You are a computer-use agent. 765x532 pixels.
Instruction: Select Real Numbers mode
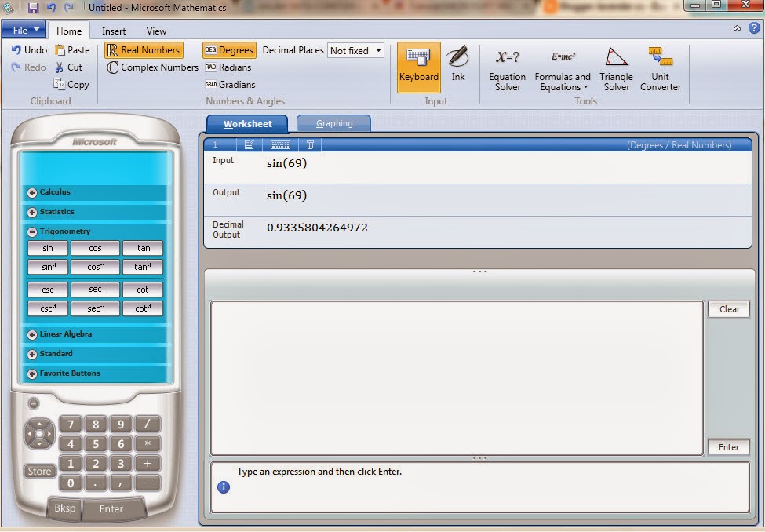144,49
